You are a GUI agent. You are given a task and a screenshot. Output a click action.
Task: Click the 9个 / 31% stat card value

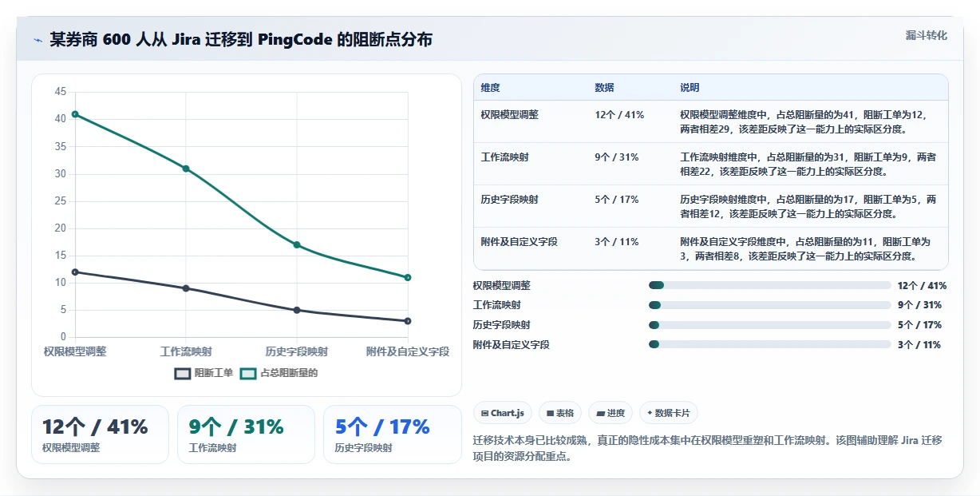pos(236,427)
